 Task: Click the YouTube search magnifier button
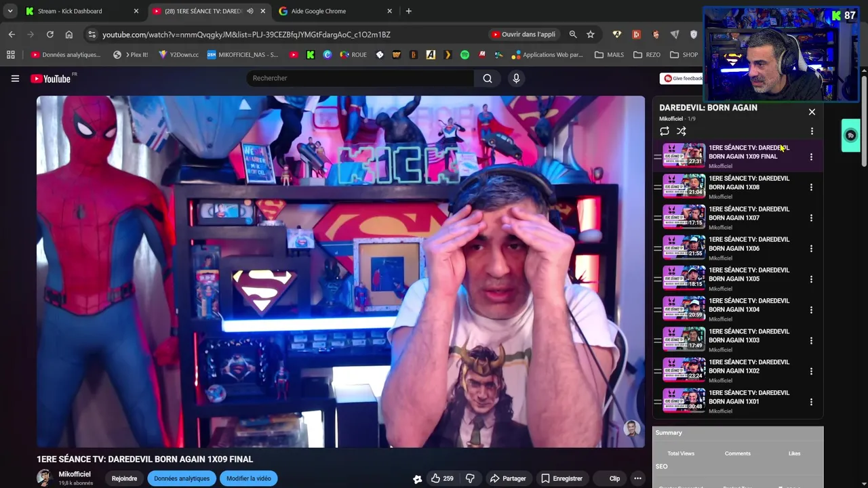487,79
